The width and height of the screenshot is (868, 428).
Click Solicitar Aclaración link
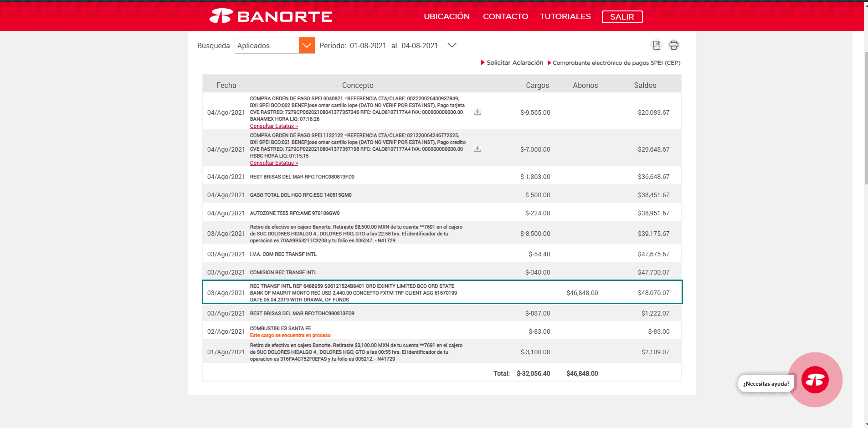click(514, 63)
